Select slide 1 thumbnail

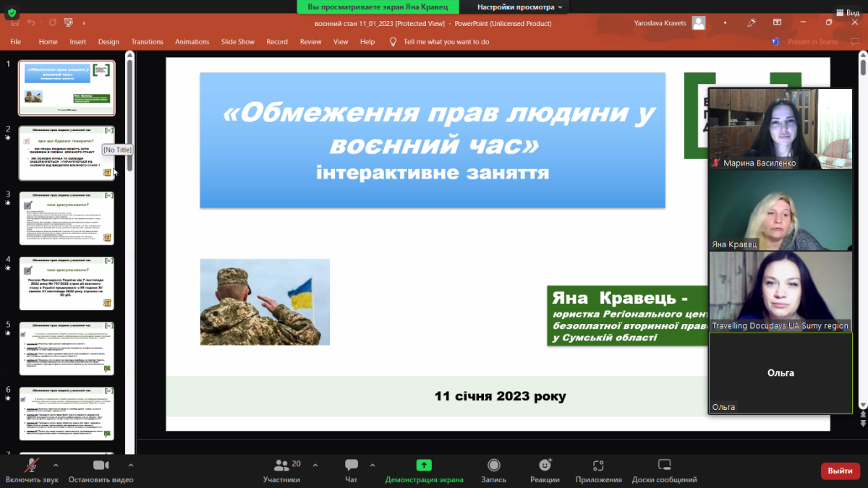click(67, 88)
